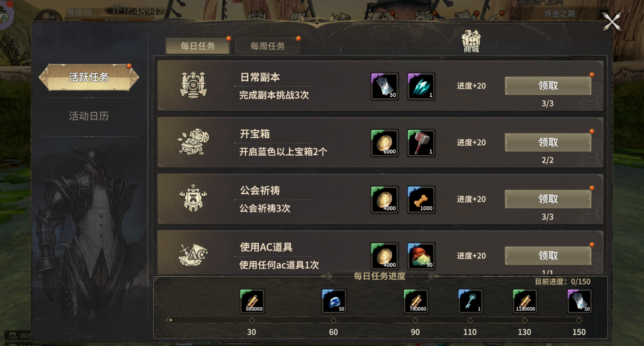Click the crystal shard reward in 日常副本
The width and height of the screenshot is (644, 346).
421,86
